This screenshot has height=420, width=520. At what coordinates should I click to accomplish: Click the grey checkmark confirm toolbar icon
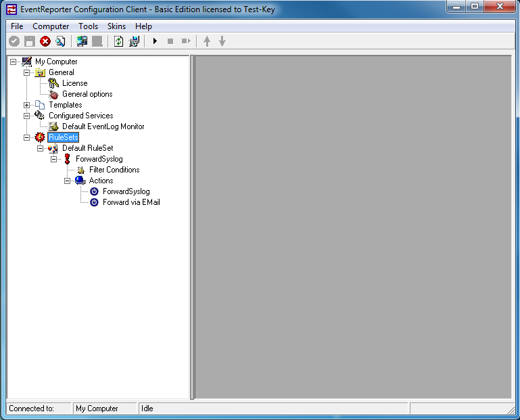14,41
